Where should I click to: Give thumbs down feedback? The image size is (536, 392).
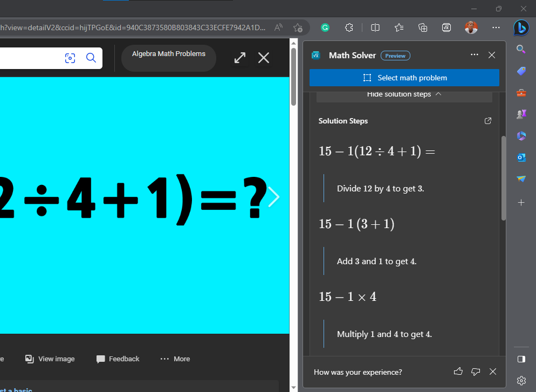476,372
